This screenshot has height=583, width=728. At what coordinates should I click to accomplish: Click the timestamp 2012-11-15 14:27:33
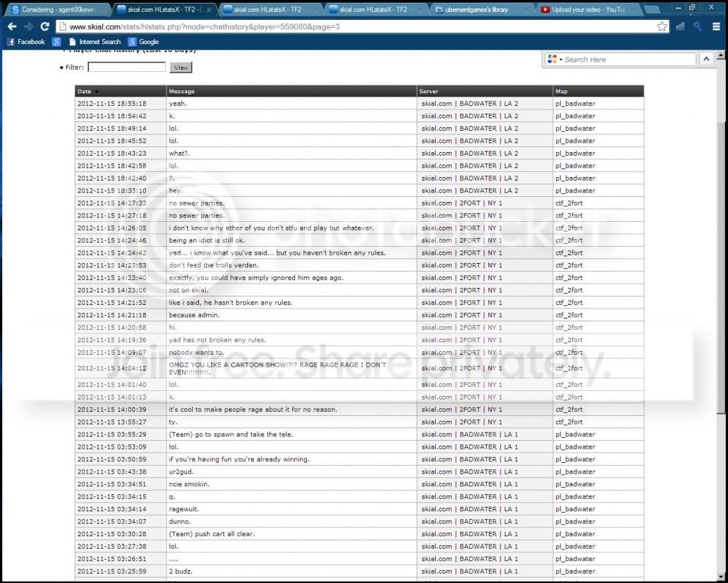[x=112, y=203]
